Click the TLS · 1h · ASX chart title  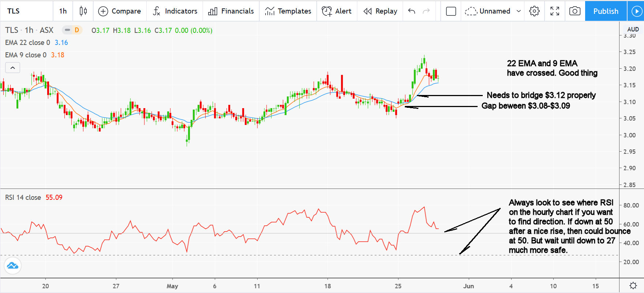click(x=29, y=30)
